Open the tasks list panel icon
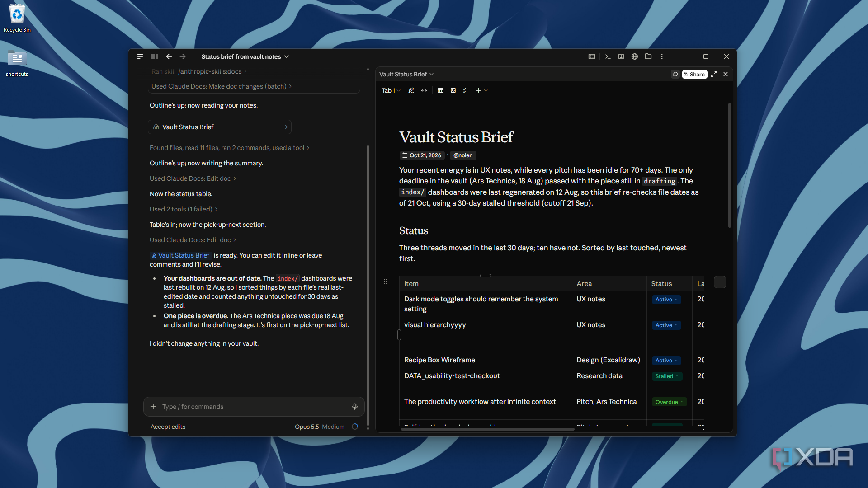Screen dimensions: 868x488 [x=592, y=56]
